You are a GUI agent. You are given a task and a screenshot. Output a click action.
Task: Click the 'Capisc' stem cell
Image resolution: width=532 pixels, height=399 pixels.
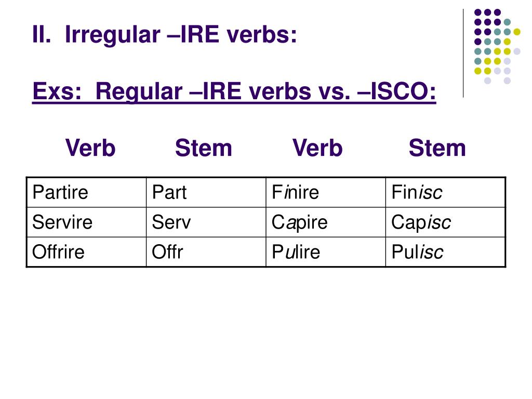coord(445,222)
